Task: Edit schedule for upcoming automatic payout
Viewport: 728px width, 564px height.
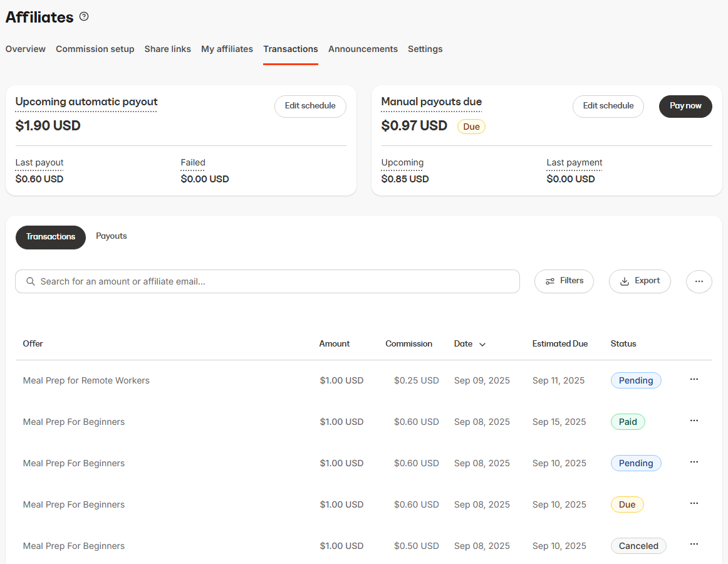Action: point(310,107)
